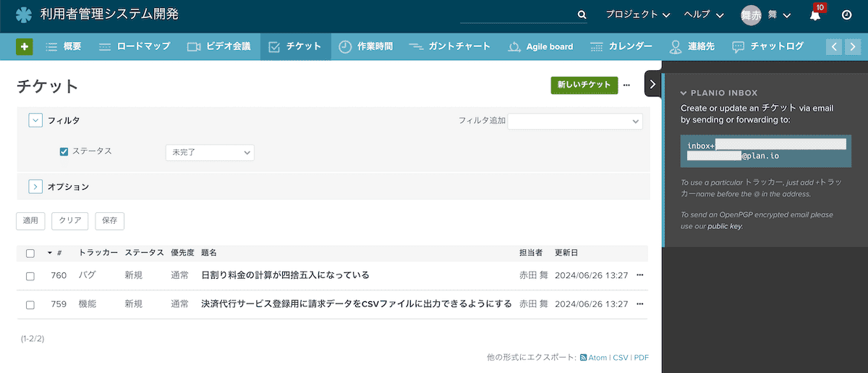Click the search magnifier icon
The width and height of the screenshot is (868, 373).
pyautogui.click(x=582, y=14)
